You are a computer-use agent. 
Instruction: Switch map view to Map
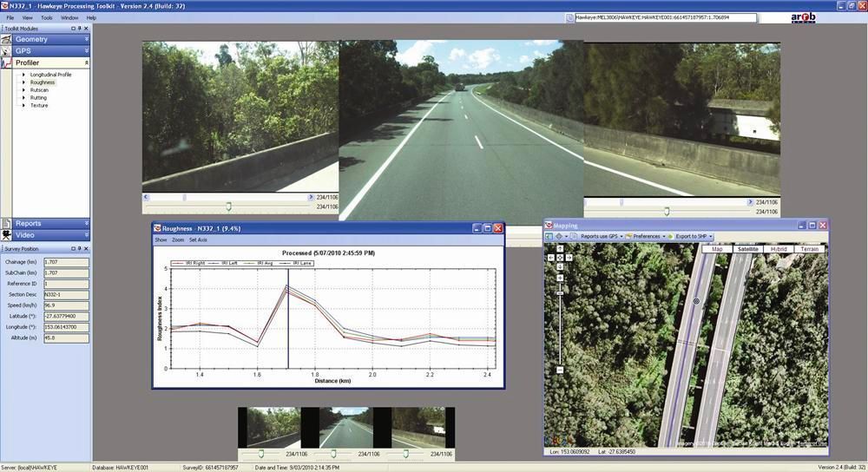717,249
